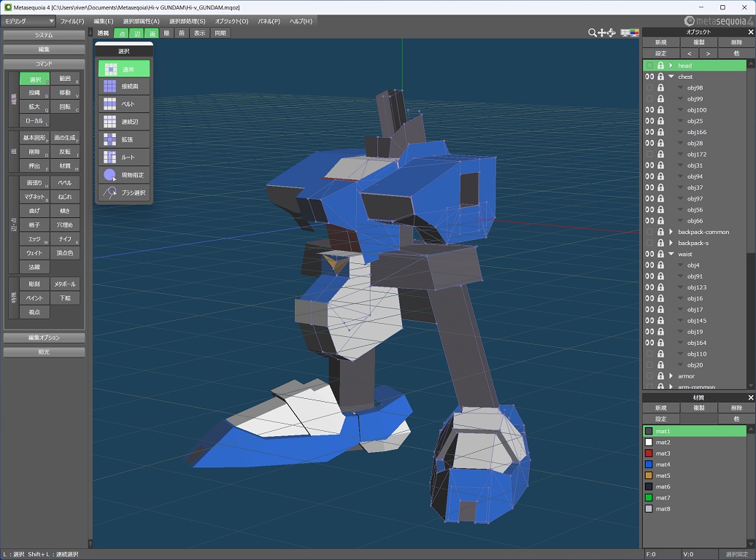Open the モデリング mode dropdown
The height and width of the screenshot is (560, 756).
click(28, 21)
